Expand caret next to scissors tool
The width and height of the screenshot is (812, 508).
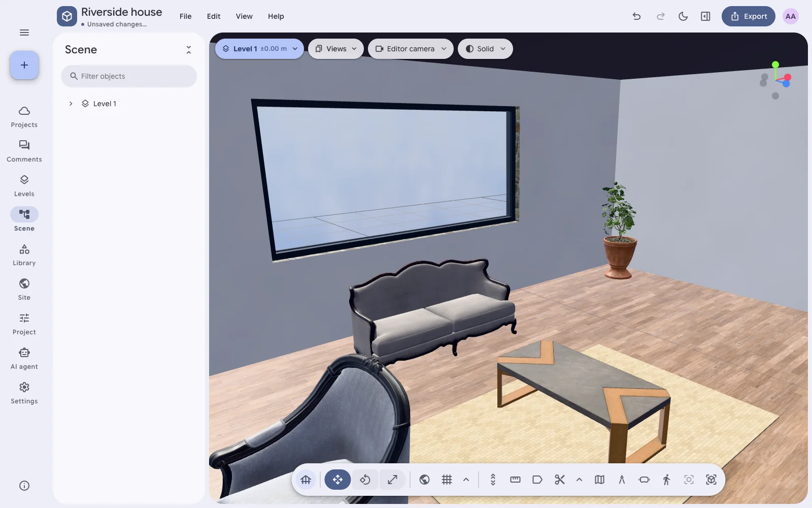[x=579, y=480]
